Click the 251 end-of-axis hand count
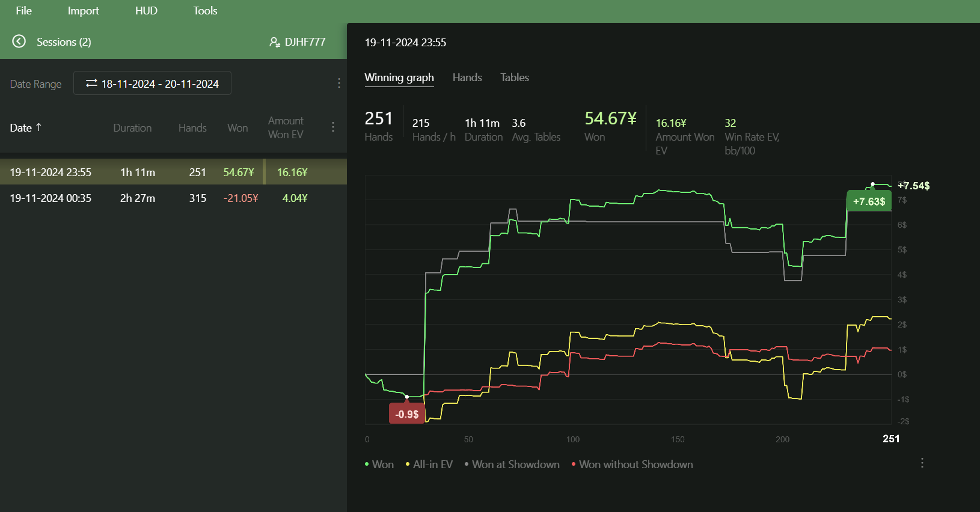The image size is (980, 512). coord(891,439)
